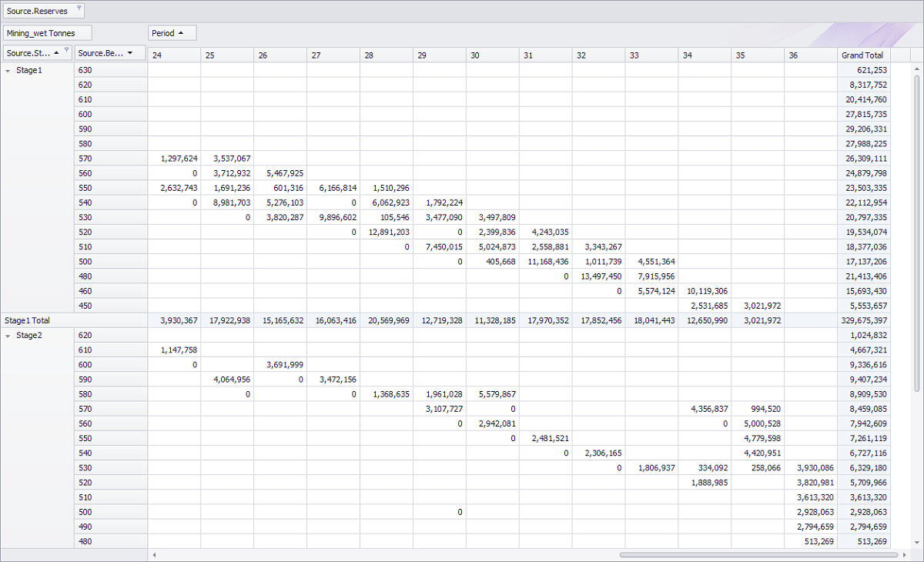Click the left-scroll arrow on horizontal scrollbar
The height and width of the screenshot is (562, 924).
153,554
